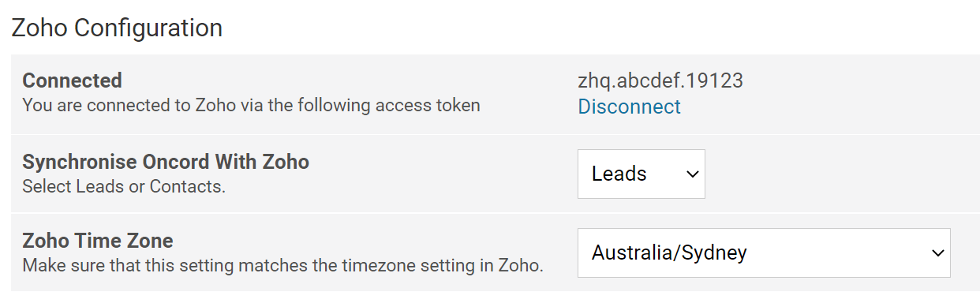Open the Leads sync dropdown
This screenshot has height=303, width=980.
point(641,174)
